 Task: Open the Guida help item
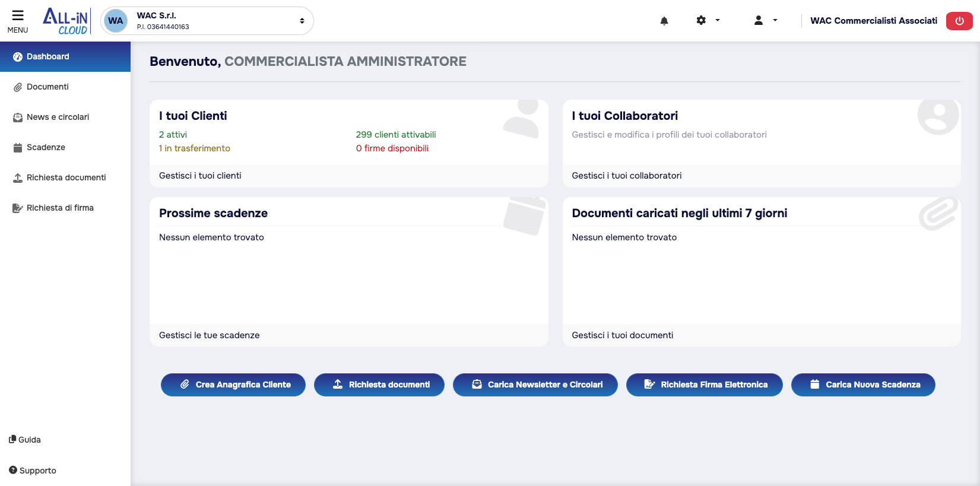pos(25,440)
